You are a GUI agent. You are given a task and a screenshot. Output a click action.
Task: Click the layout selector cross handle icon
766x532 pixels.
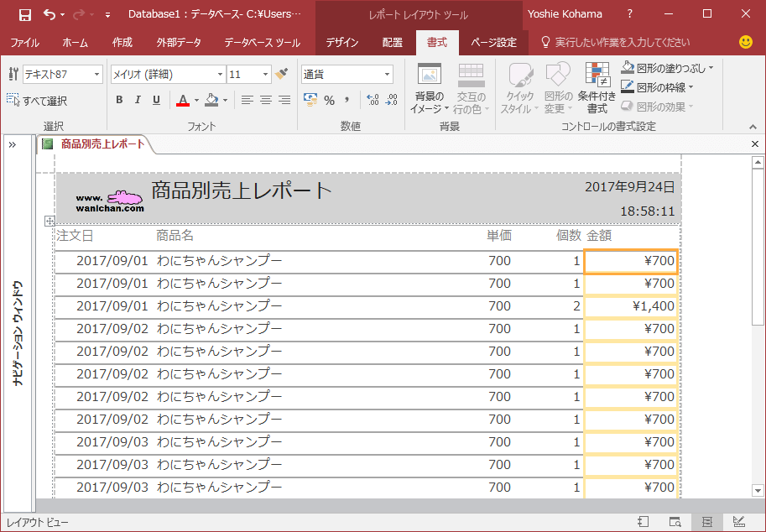[50, 221]
